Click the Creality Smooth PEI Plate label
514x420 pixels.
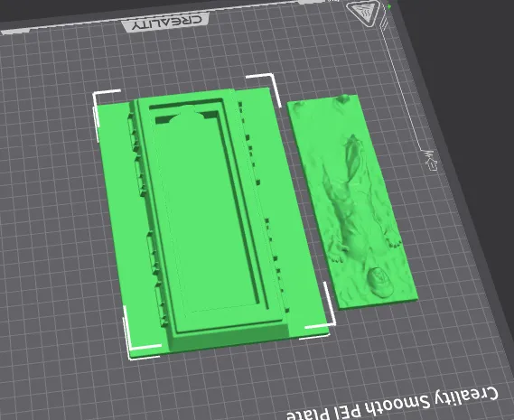392,404
